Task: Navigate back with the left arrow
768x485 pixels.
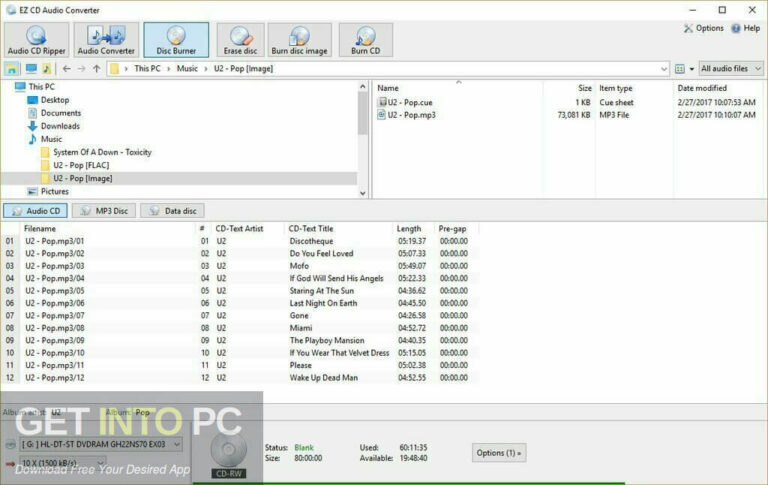Action: (67, 69)
